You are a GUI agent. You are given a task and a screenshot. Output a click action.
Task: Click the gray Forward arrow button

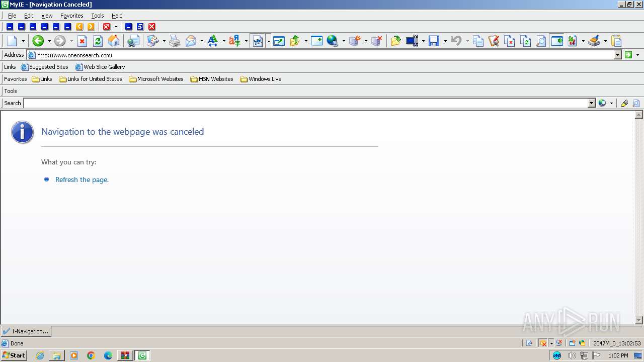(x=60, y=41)
